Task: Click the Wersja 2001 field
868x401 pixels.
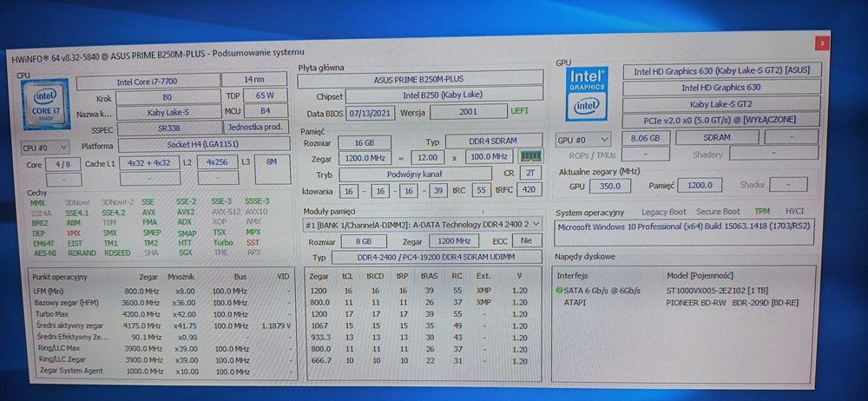Action: point(468,111)
